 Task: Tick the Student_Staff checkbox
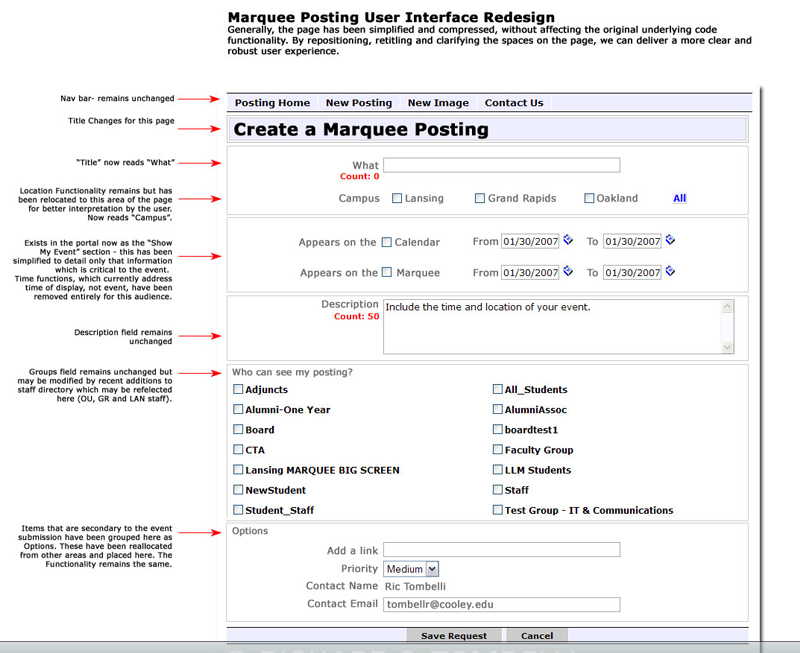click(238, 510)
